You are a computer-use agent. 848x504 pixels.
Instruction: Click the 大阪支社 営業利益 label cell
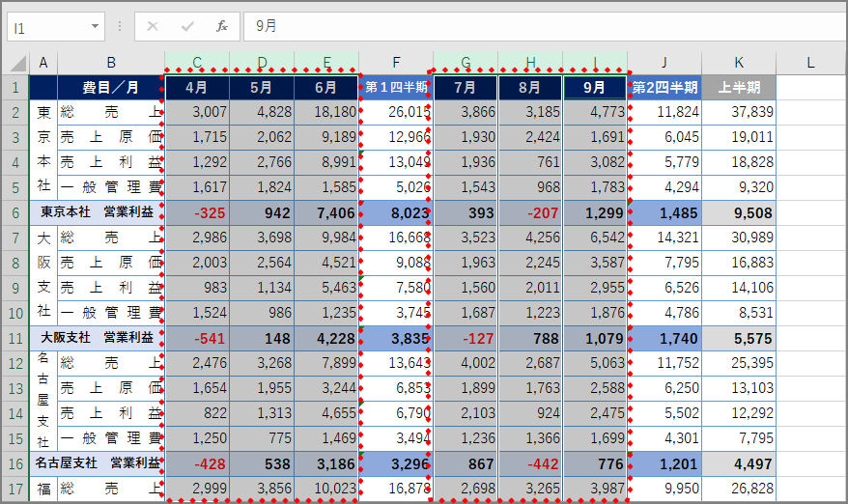(x=97, y=339)
